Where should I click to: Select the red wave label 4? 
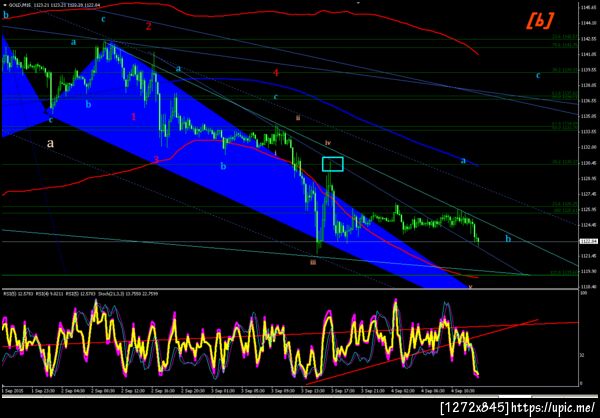(276, 72)
